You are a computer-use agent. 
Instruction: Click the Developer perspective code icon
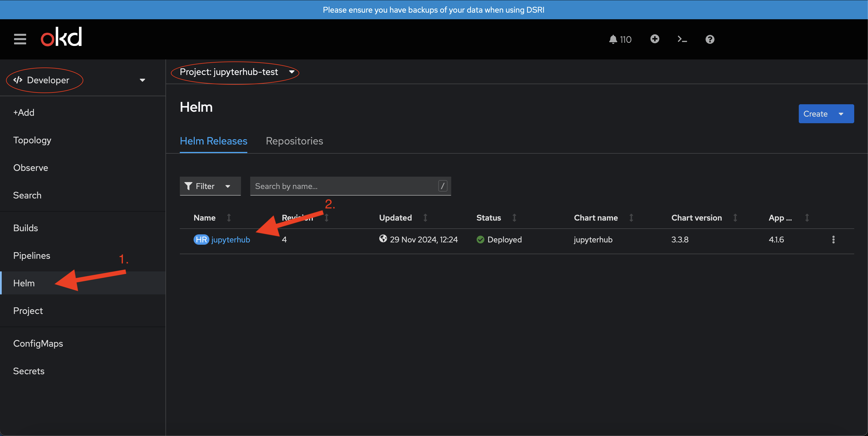pos(18,80)
